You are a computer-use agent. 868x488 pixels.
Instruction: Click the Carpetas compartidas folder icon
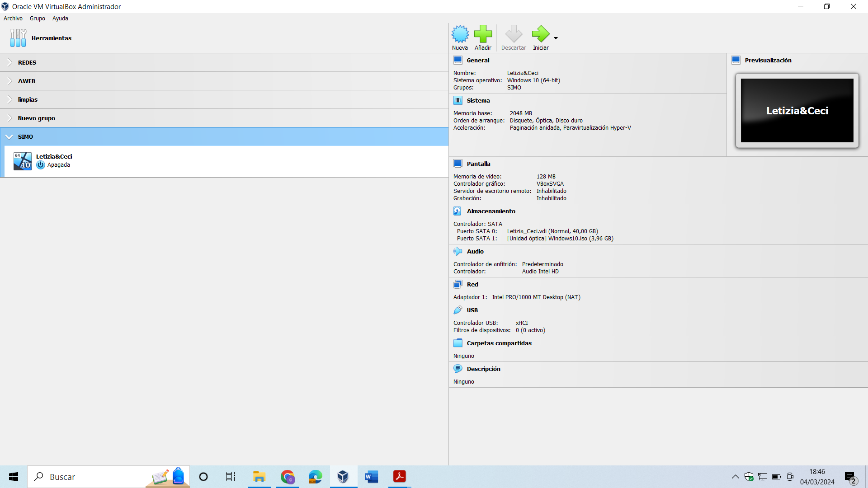(458, 343)
